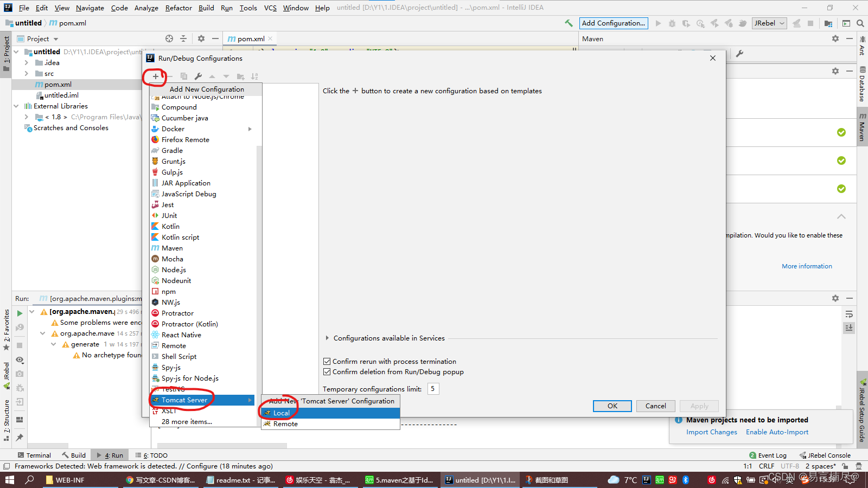This screenshot has height=488, width=868.
Task: Open the Refactor menu
Action: (178, 8)
